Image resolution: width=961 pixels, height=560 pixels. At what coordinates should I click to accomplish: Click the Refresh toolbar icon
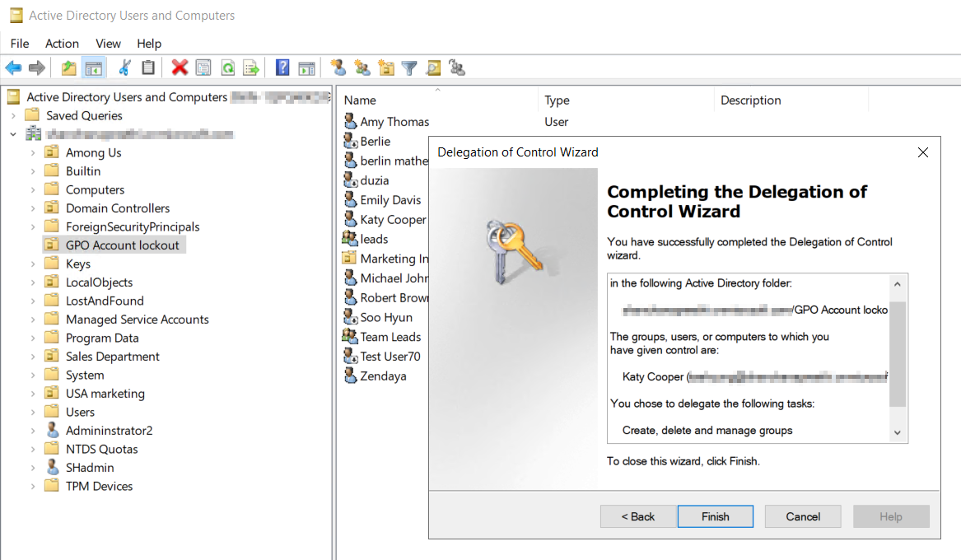click(228, 68)
